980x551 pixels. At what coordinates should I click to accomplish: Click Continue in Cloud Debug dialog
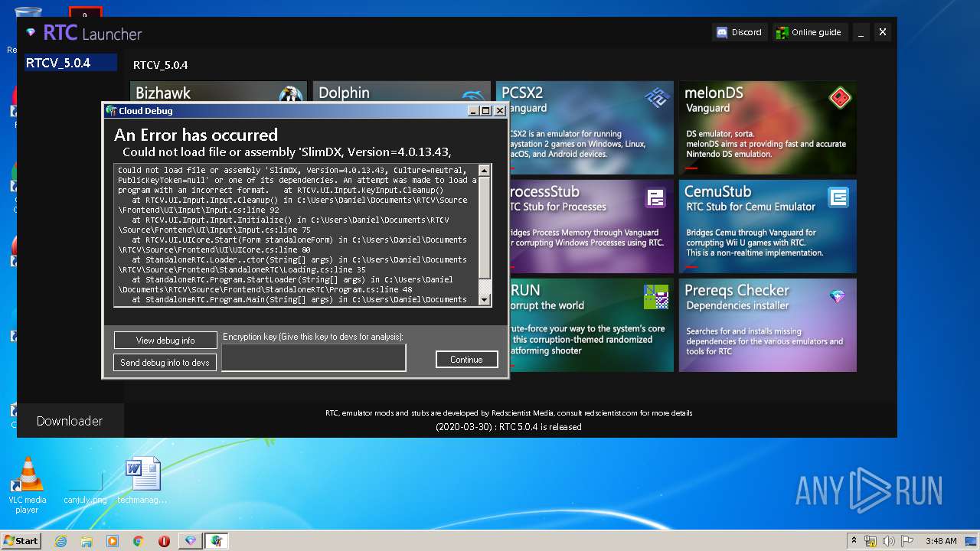point(466,360)
